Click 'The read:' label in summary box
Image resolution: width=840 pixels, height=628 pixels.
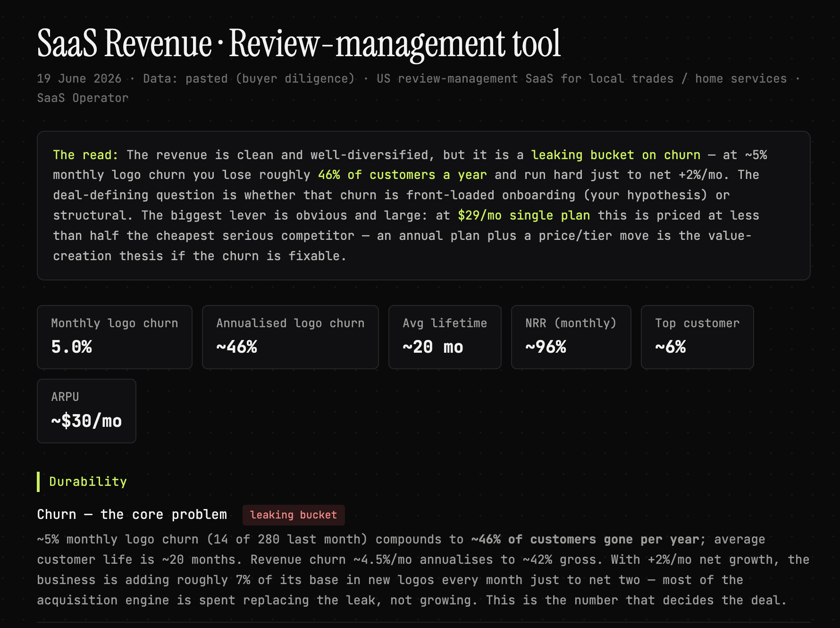[85, 155]
